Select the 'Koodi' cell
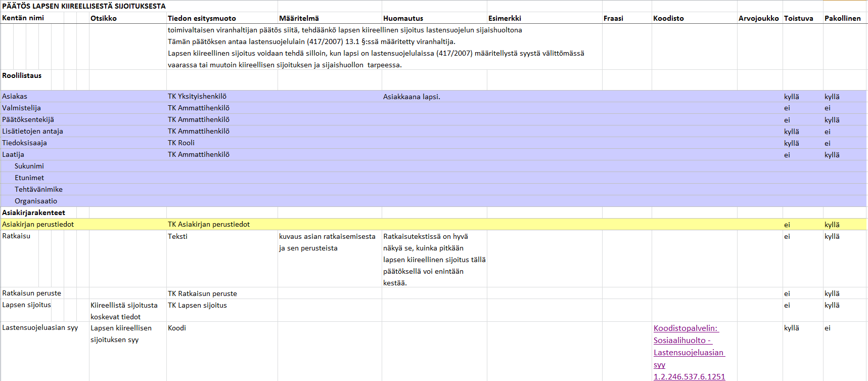Image resolution: width=868 pixels, height=381 pixels. (x=177, y=328)
